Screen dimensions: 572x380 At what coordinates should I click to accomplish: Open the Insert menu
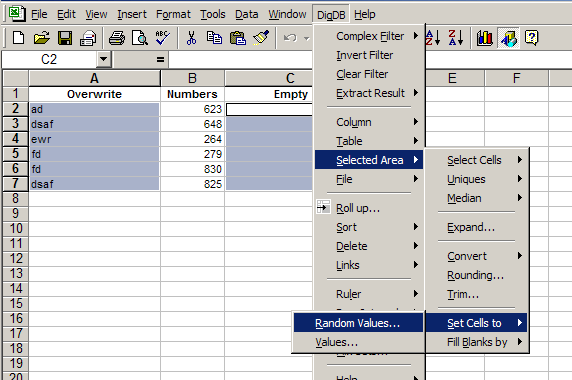click(x=132, y=14)
